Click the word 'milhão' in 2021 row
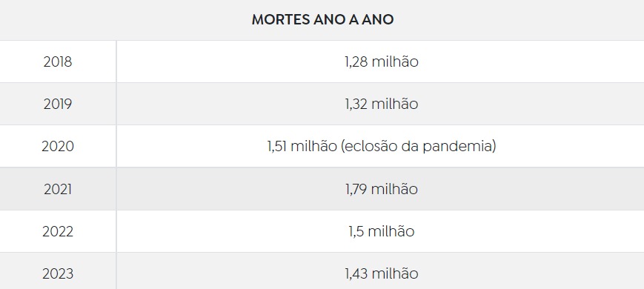This screenshot has height=289, width=644. pos(395,189)
